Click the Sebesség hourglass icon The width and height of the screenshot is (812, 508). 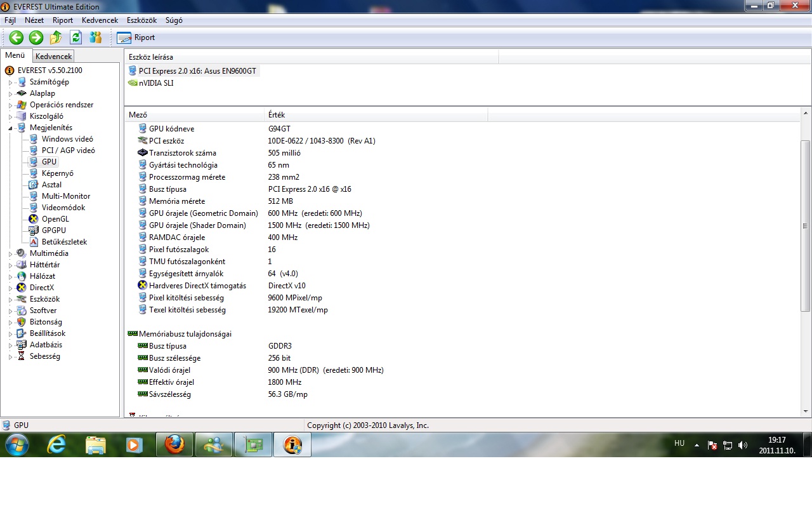[22, 356]
